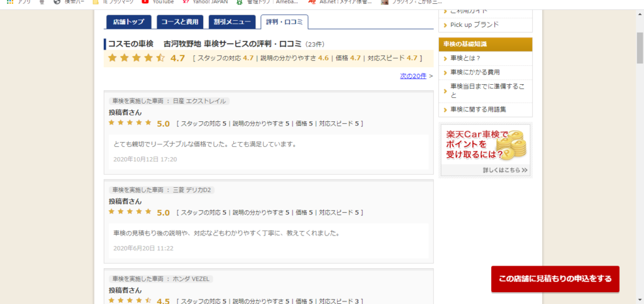Click the 4.5 stars on the VEZEL review
This screenshot has height=304, width=644.
pos(130,301)
